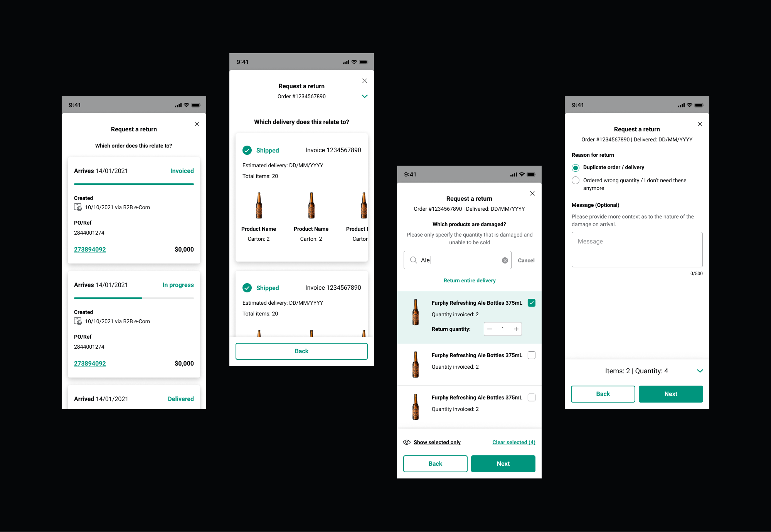Click Clear selected (4) link
Image resolution: width=771 pixels, height=532 pixels.
tap(513, 442)
